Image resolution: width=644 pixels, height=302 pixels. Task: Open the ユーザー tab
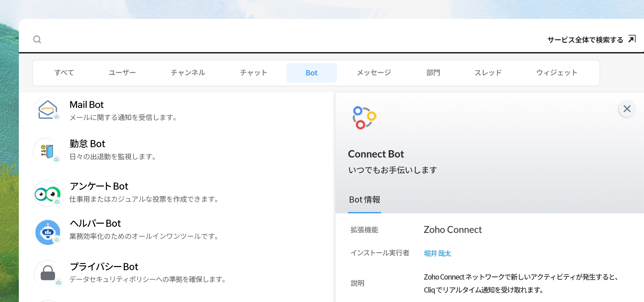pyautogui.click(x=123, y=73)
